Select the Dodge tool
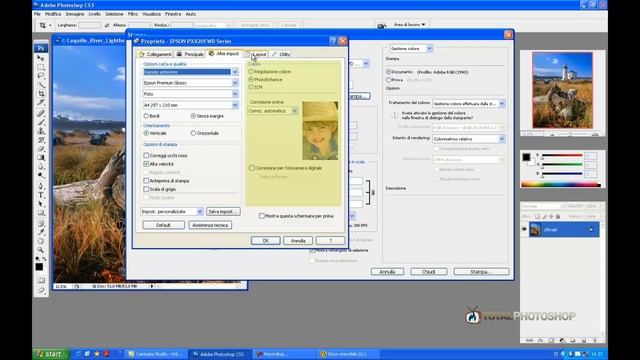The height and width of the screenshot is (360, 640). point(41,176)
